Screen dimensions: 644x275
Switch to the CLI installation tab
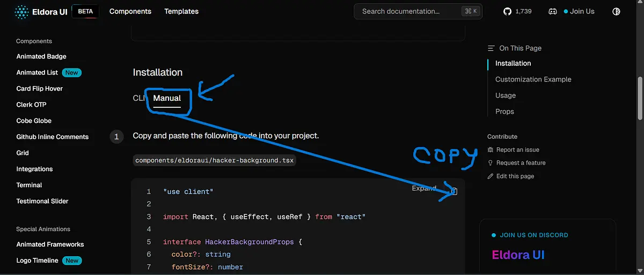click(138, 98)
